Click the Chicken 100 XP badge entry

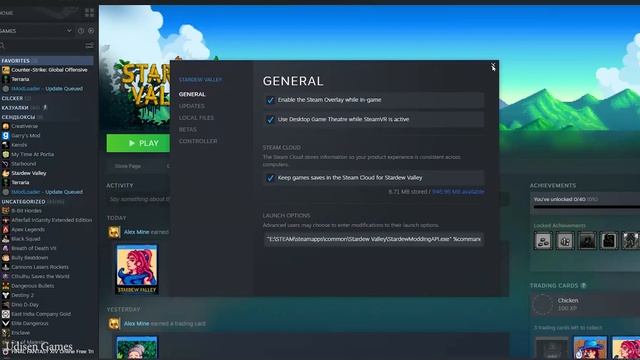tap(586, 304)
